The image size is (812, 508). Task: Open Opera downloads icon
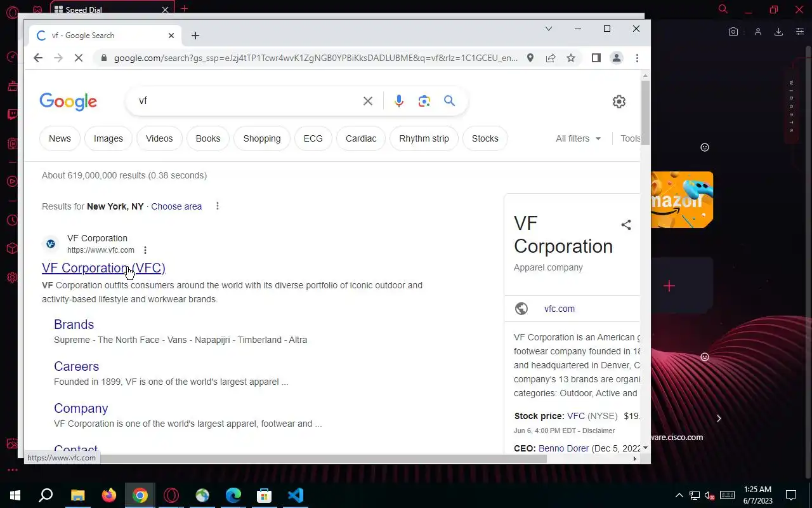778,32
